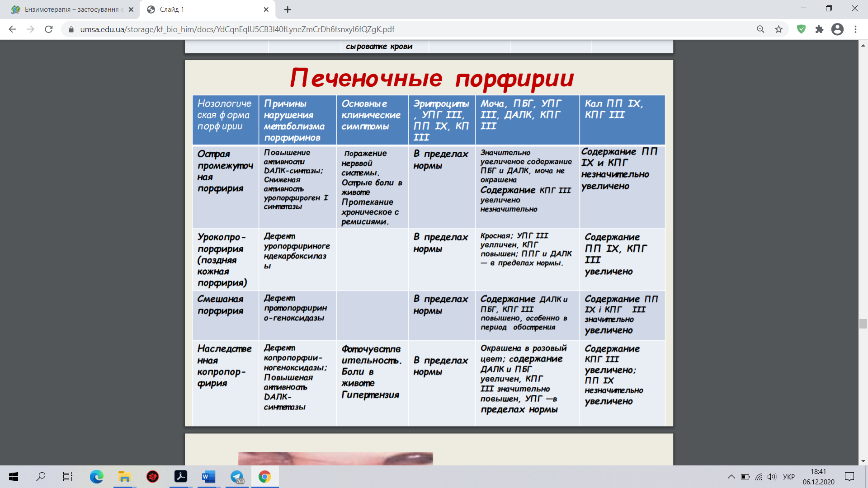Click header Основные клинические симптомы
868x488 pixels.
tap(372, 120)
